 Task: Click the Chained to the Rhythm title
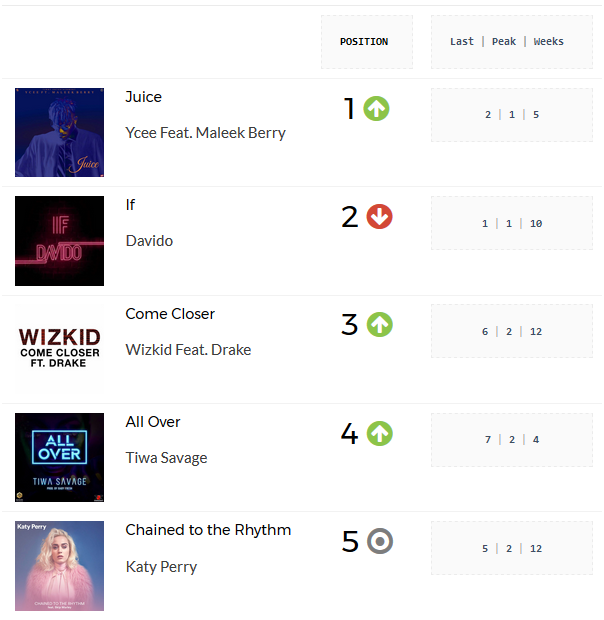tap(208, 530)
